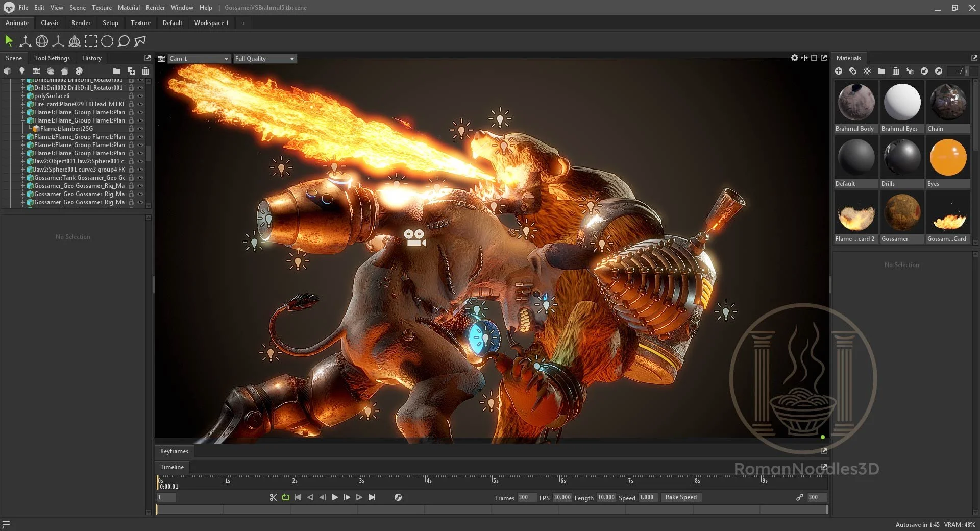Click the scissors icon in timeline
980x531 pixels.
[x=273, y=497]
